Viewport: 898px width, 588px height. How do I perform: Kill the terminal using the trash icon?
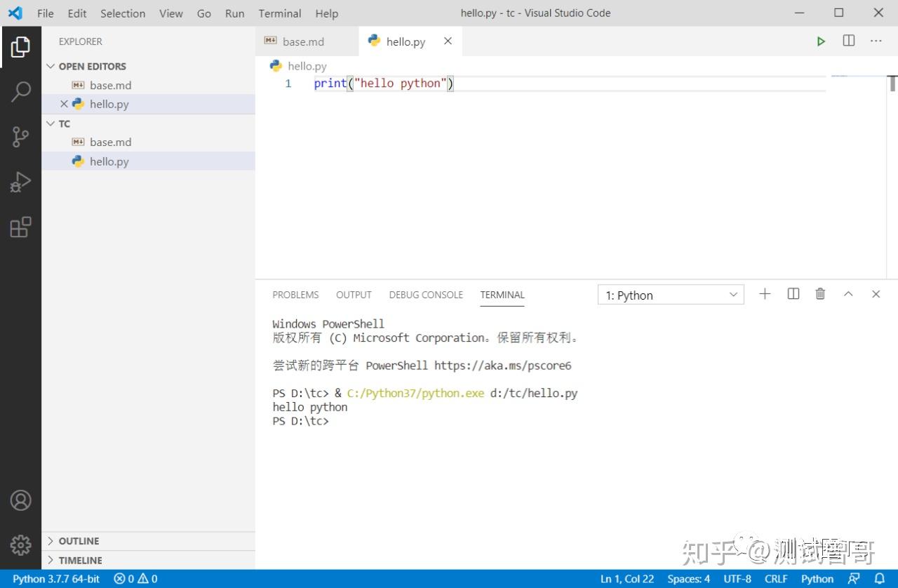tap(820, 293)
